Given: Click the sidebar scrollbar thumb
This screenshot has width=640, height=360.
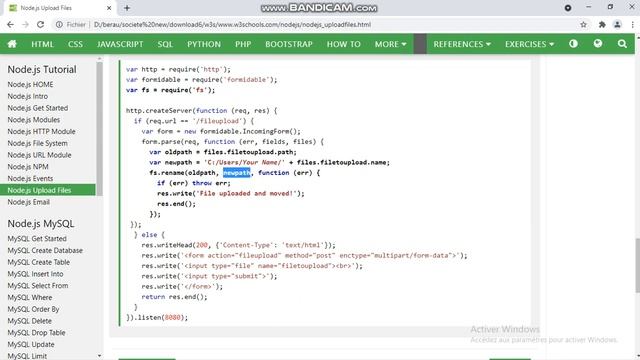Looking at the screenshot, I should coord(99,128).
